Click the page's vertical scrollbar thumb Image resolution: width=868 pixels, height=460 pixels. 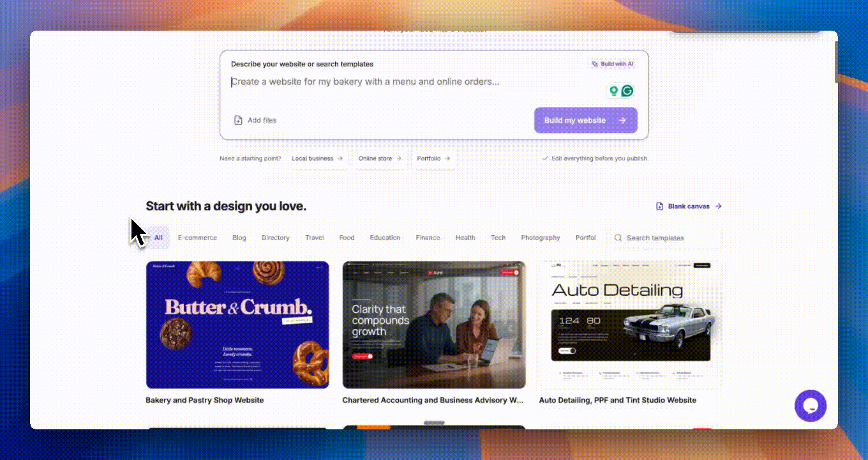coord(835,61)
